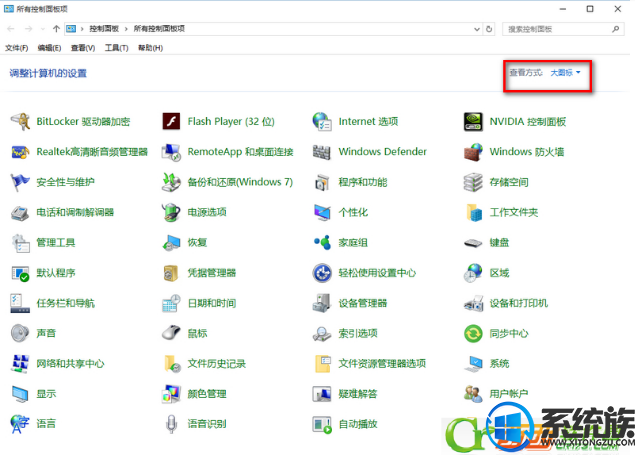Click the 系统 link

point(499,364)
